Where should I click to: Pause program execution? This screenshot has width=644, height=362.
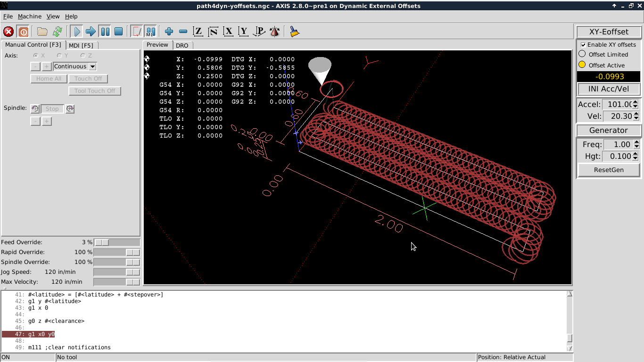click(x=105, y=32)
